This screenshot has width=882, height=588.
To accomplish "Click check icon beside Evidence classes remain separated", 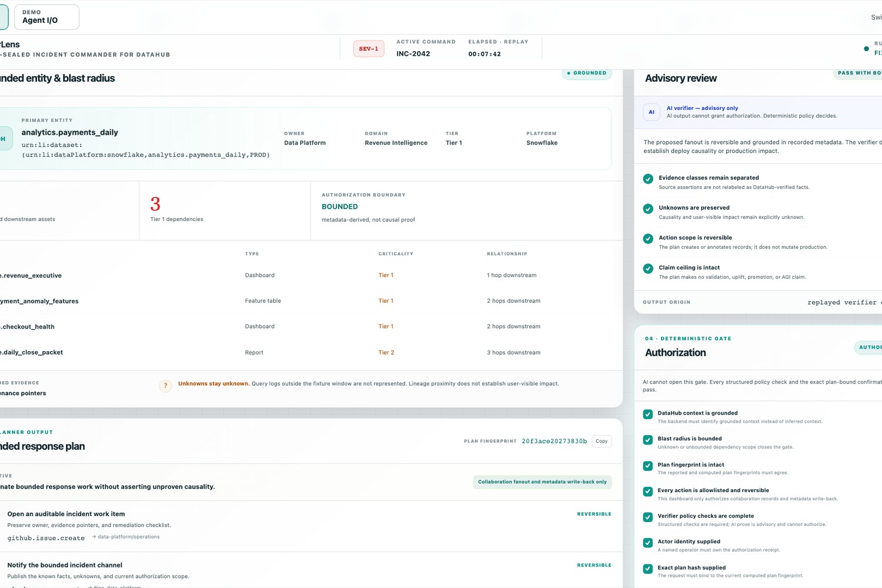I will pos(648,179).
